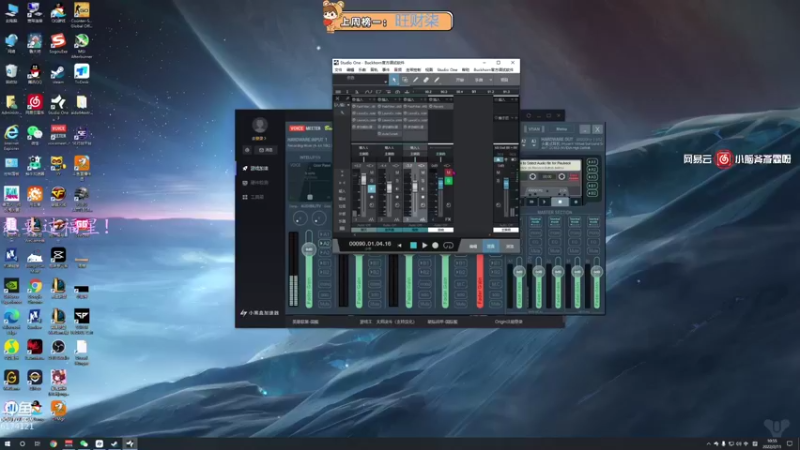Open 文件 menu in Studio One
The height and width of the screenshot is (450, 800).
[x=338, y=69]
